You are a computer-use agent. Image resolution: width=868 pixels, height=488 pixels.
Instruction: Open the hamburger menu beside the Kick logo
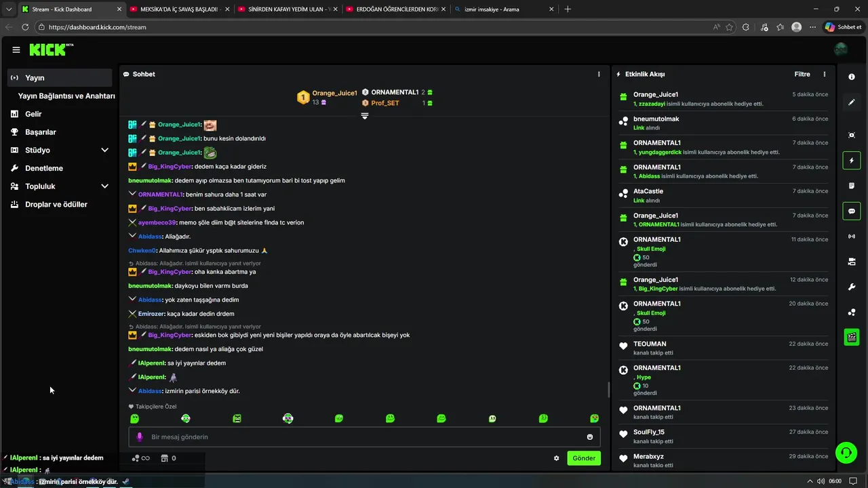tap(16, 49)
